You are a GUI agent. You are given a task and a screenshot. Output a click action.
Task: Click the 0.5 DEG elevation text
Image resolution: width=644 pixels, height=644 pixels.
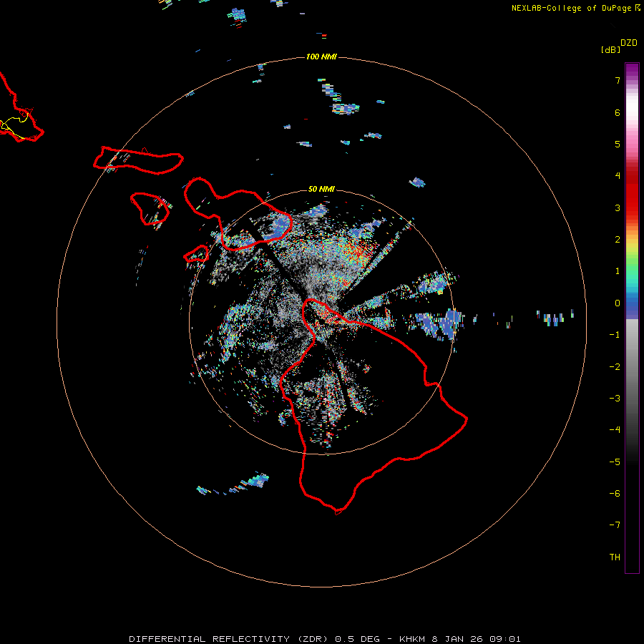click(x=358, y=639)
